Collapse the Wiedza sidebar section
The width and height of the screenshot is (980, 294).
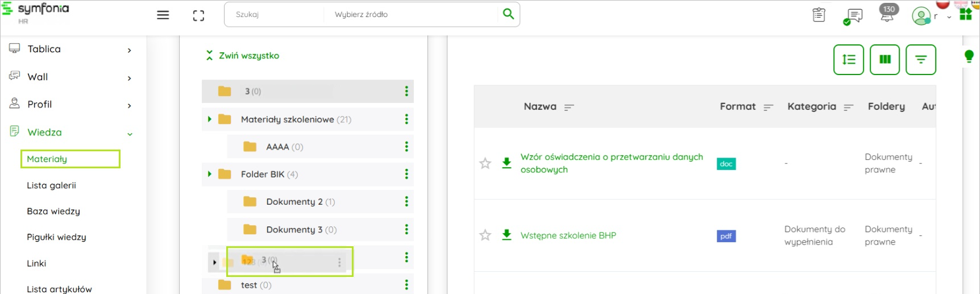tap(130, 134)
